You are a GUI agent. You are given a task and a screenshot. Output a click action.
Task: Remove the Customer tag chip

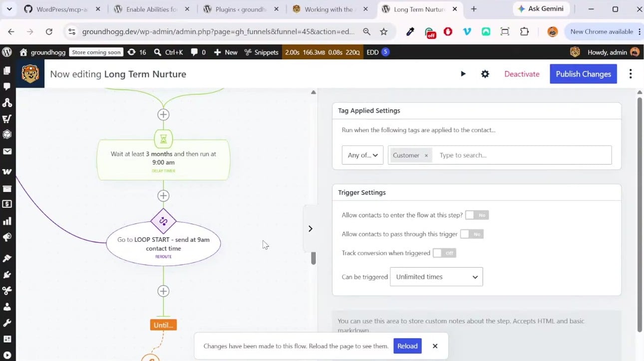click(426, 156)
